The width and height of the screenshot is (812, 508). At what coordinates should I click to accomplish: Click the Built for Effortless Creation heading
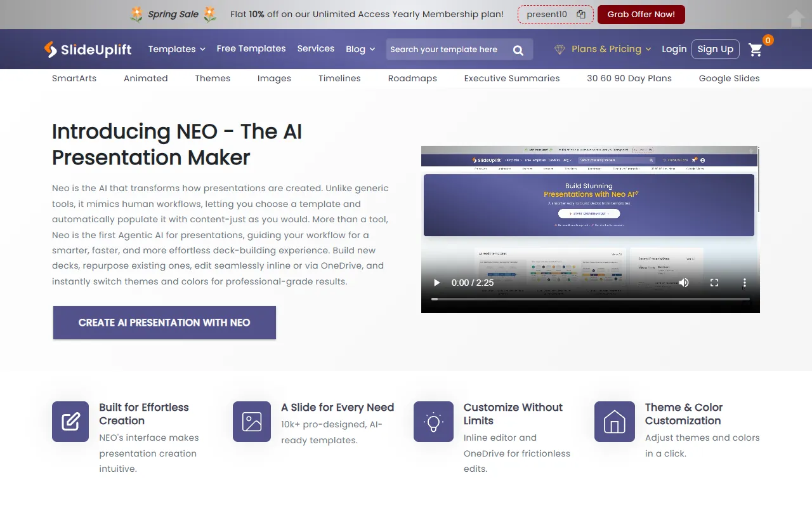pyautogui.click(x=144, y=414)
